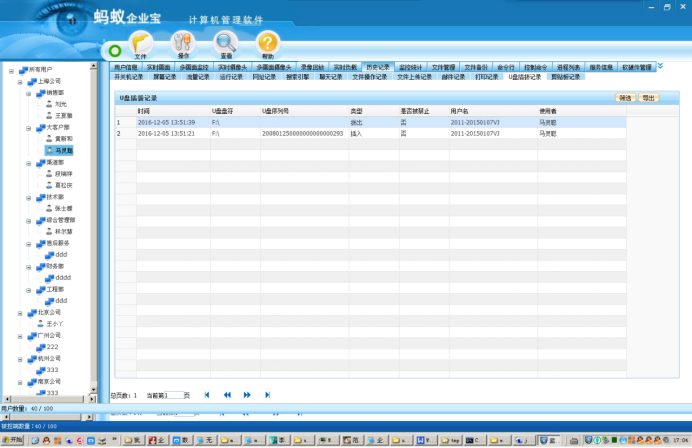Click the current page number input field
Screen dimensions: 692x448
[x=172, y=396]
